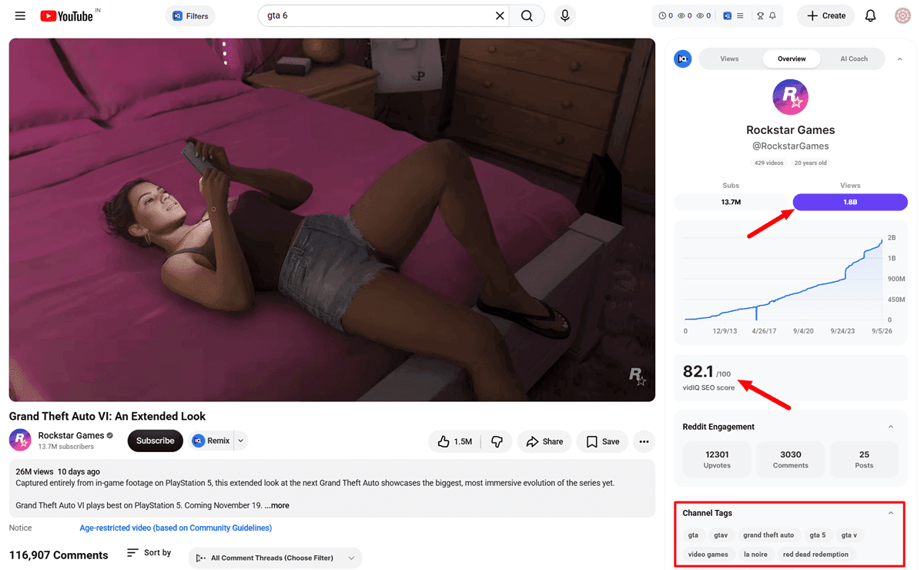Click the vidIQ logo in the side panel
The height and width of the screenshot is (570, 924).
[682, 59]
